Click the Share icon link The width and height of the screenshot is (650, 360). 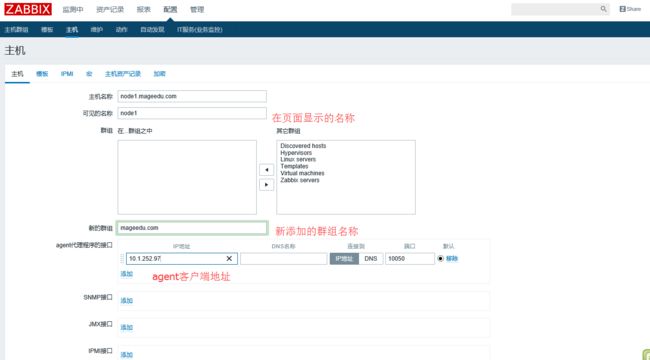click(x=630, y=9)
